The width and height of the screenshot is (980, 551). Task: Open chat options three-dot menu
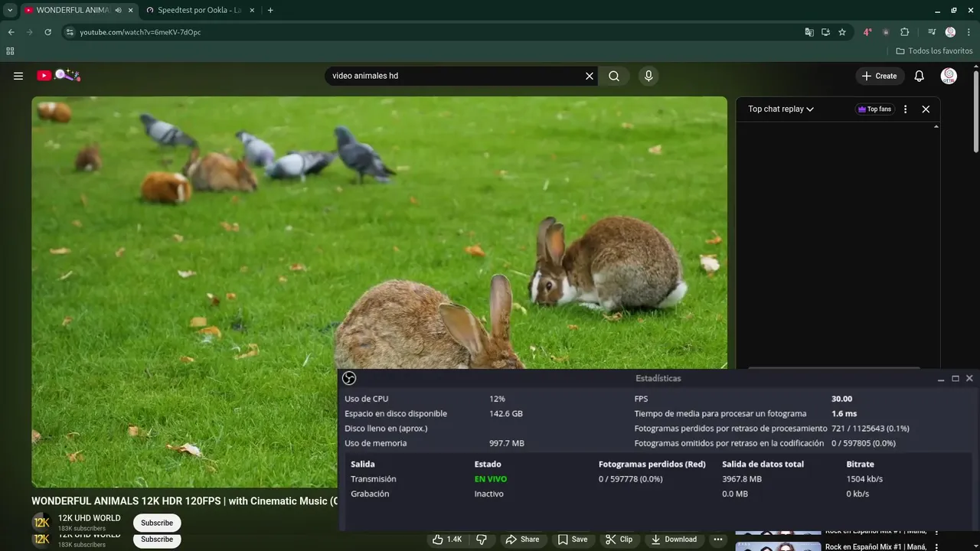click(905, 109)
